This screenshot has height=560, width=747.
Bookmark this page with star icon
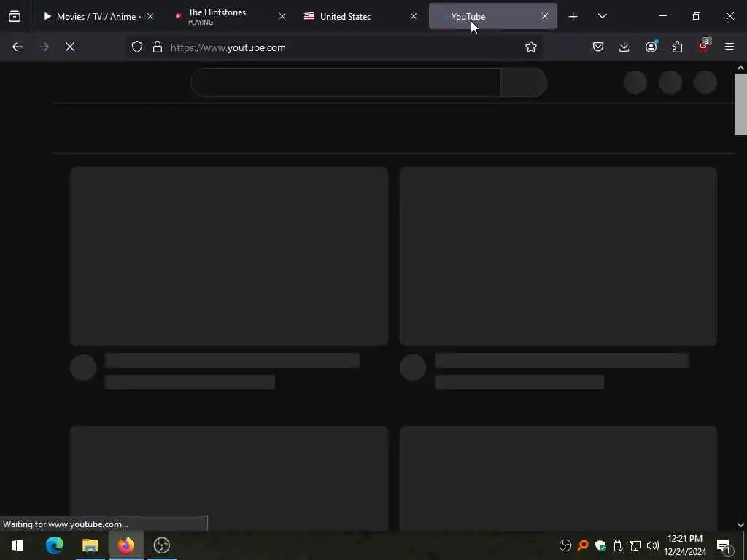tap(531, 47)
